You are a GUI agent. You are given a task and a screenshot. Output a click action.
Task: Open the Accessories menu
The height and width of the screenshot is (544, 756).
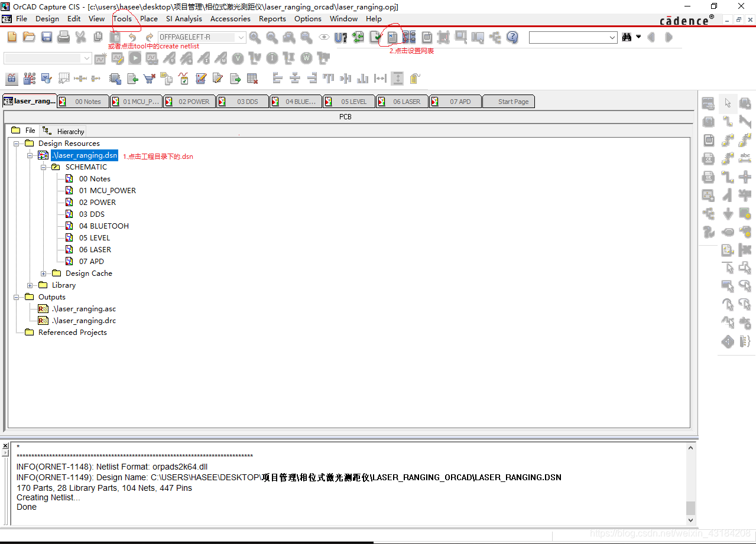click(231, 18)
